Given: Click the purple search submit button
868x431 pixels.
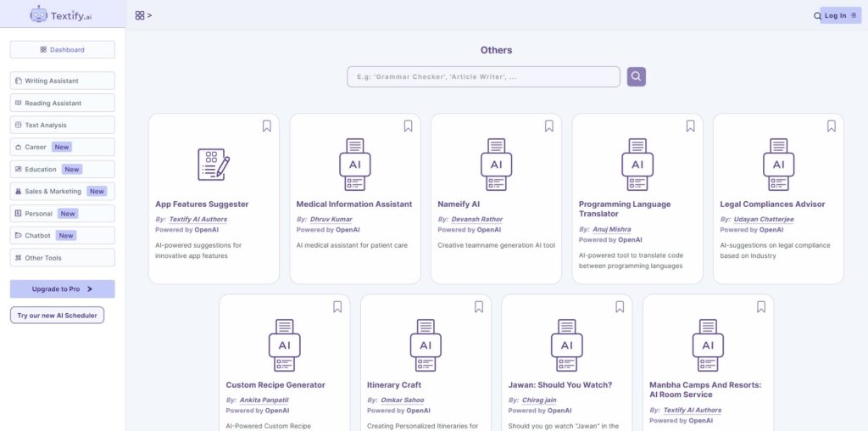Looking at the screenshot, I should (x=636, y=76).
